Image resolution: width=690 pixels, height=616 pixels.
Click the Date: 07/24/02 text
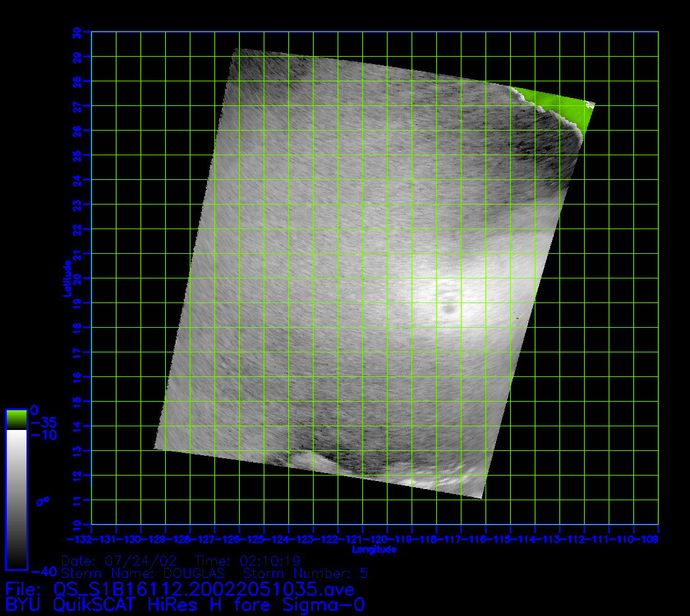point(119,561)
